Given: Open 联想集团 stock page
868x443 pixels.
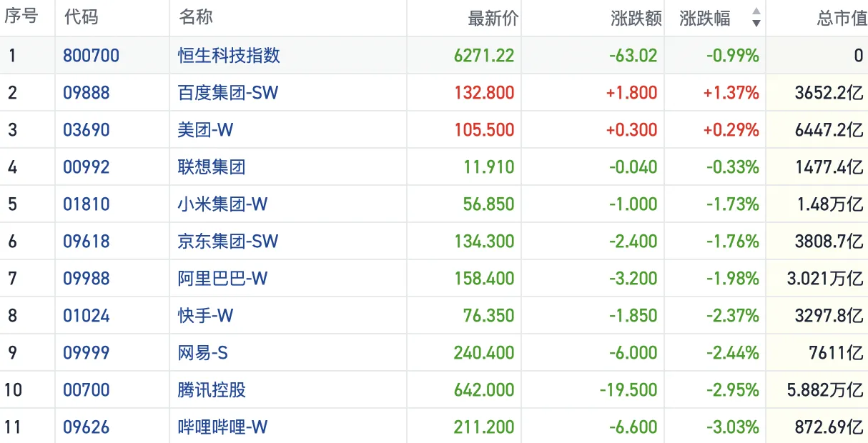Looking at the screenshot, I should (212, 167).
